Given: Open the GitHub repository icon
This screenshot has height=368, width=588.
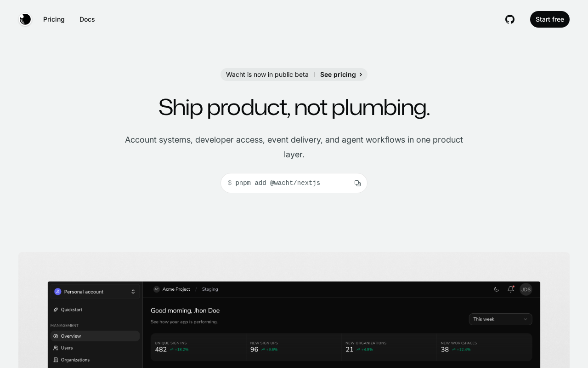Looking at the screenshot, I should [510, 19].
